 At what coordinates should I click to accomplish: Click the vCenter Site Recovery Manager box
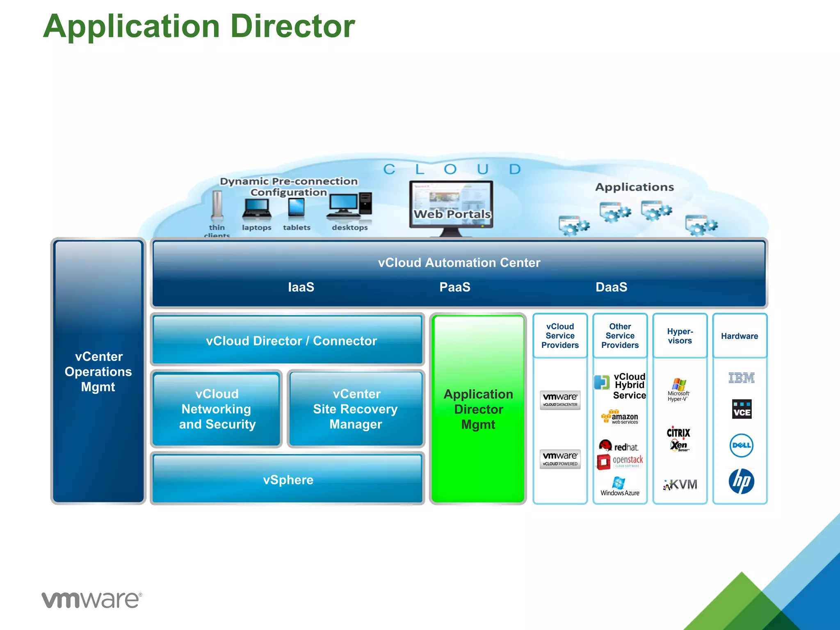coord(356,409)
